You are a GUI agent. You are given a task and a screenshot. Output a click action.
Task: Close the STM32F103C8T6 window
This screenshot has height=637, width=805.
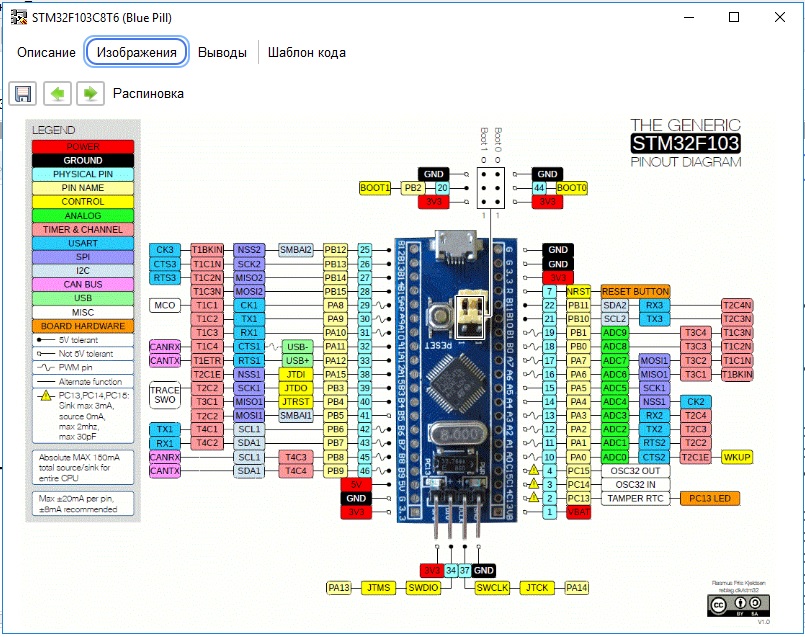tap(780, 17)
